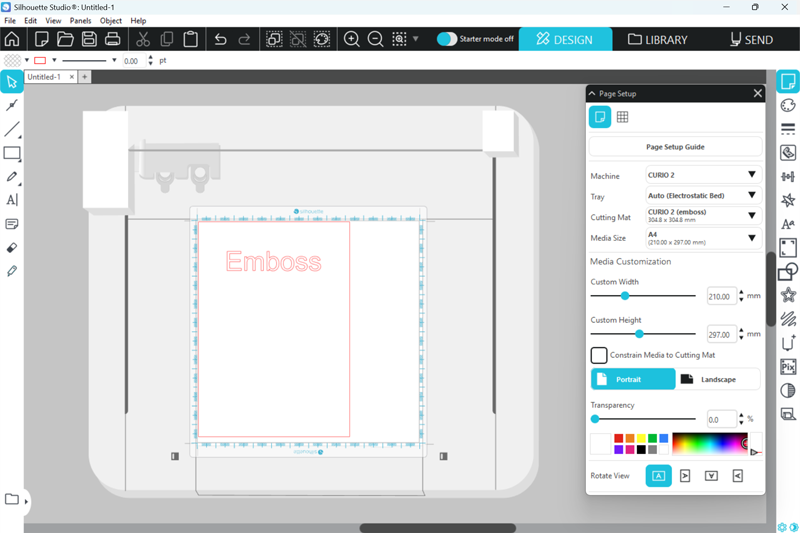Choose the Line drawing tool
This screenshot has width=800, height=533.
pyautogui.click(x=12, y=130)
